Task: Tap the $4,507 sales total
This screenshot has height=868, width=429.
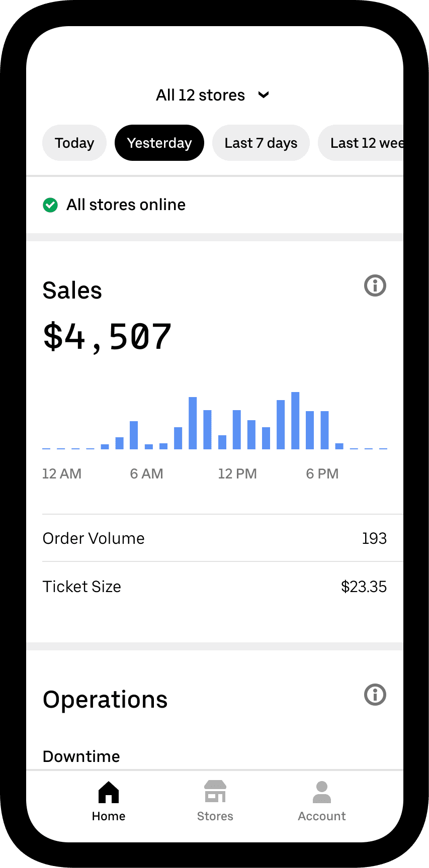Action: coord(107,337)
